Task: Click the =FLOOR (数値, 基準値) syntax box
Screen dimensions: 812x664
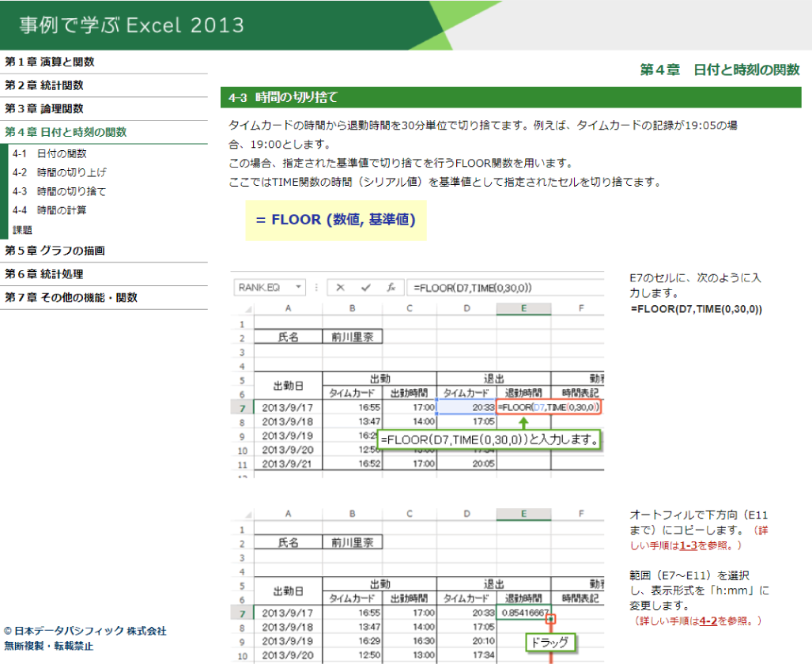Action: pyautogui.click(x=336, y=220)
